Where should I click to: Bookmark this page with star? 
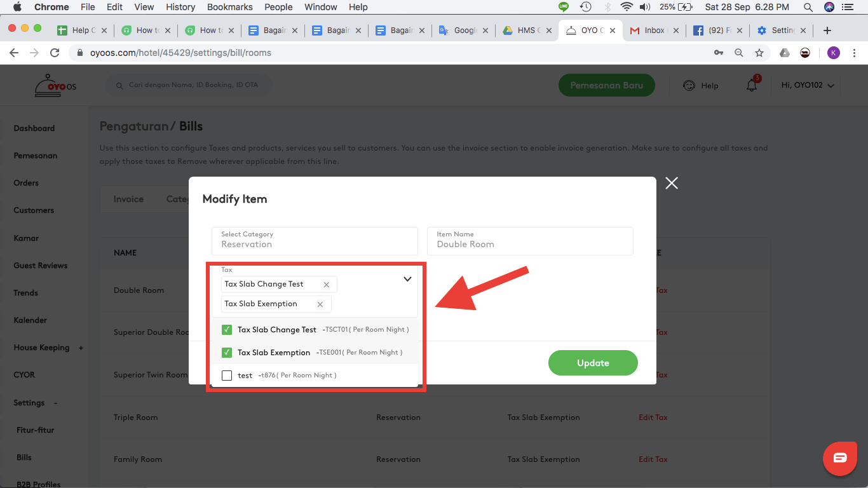point(759,53)
